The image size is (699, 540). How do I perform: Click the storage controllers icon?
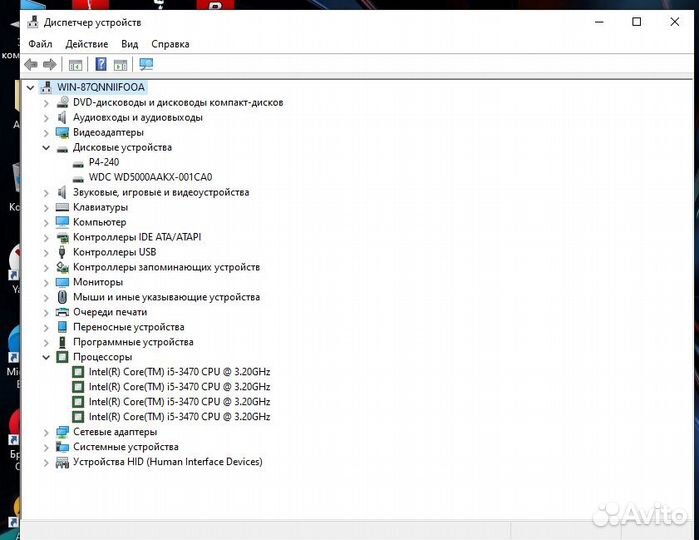point(62,267)
